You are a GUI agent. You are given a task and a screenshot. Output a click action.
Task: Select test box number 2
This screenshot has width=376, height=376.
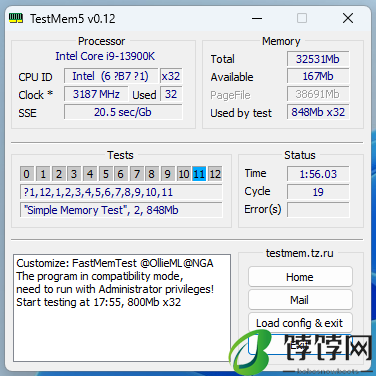[x=59, y=174]
